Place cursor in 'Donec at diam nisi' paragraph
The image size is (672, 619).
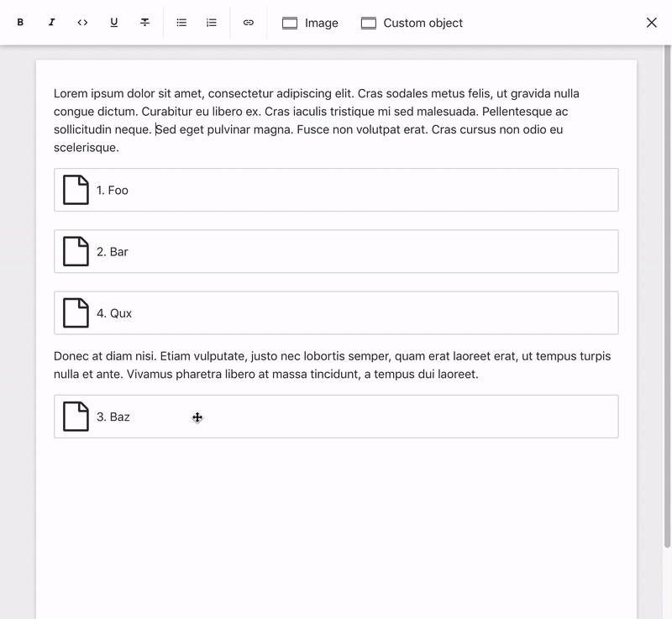332,365
